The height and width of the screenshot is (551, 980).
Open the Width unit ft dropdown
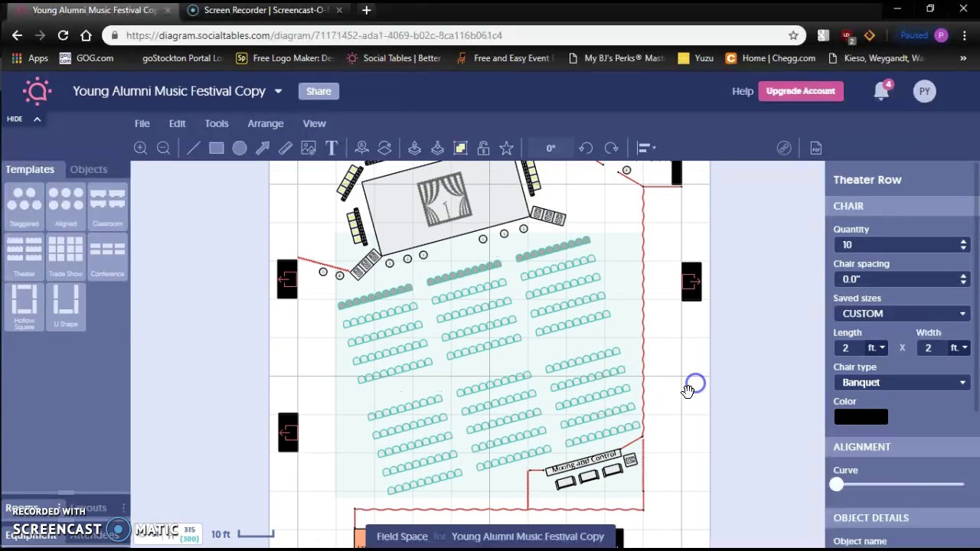point(959,348)
